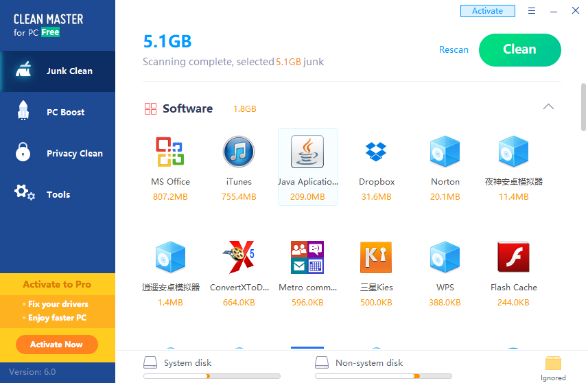Open the Tools tab
The image size is (588, 383).
[58, 194]
